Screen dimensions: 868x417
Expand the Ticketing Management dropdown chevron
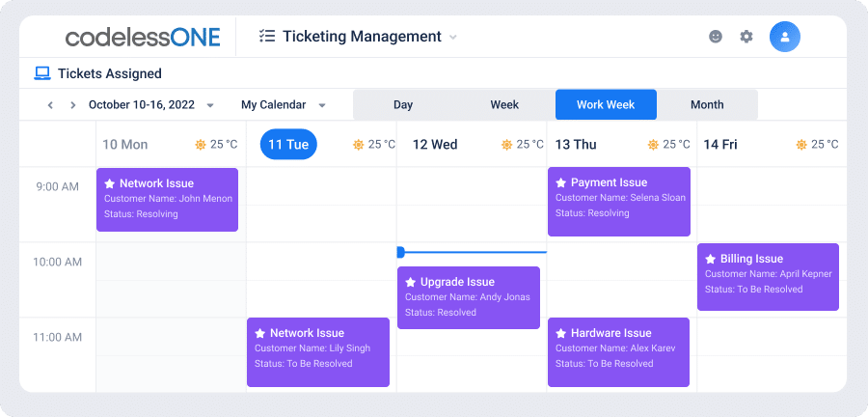(x=453, y=38)
